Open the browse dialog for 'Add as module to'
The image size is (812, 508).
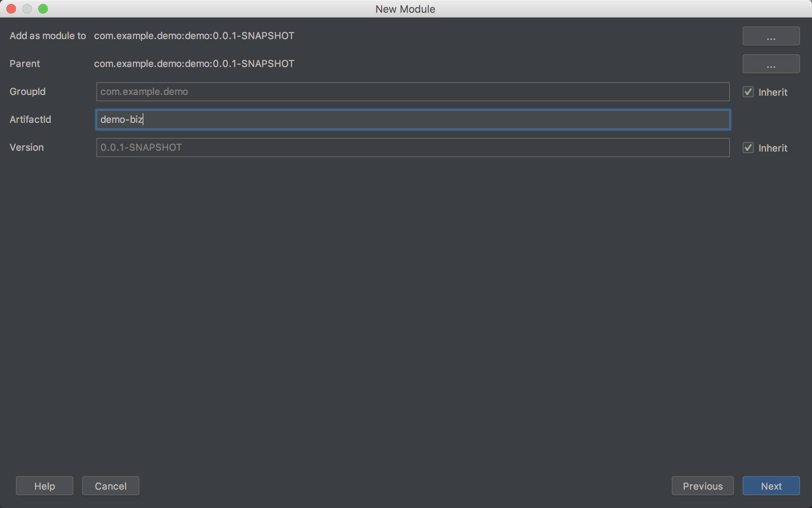tap(771, 35)
